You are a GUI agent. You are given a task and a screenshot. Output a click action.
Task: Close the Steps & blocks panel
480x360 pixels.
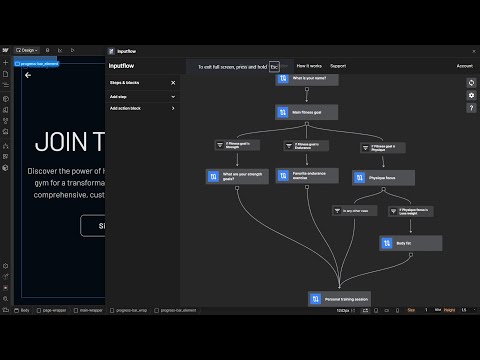173,83
